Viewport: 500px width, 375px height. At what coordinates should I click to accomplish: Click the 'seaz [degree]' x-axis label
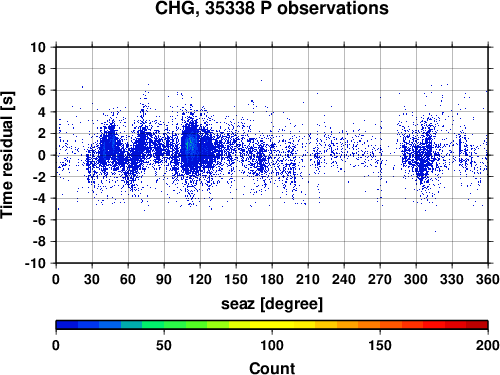point(272,304)
